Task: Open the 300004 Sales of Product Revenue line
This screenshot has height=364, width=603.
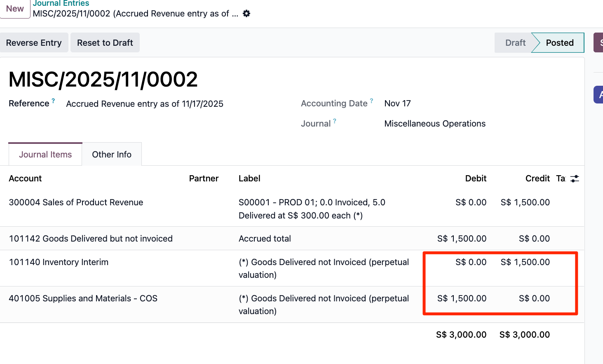Action: click(76, 202)
